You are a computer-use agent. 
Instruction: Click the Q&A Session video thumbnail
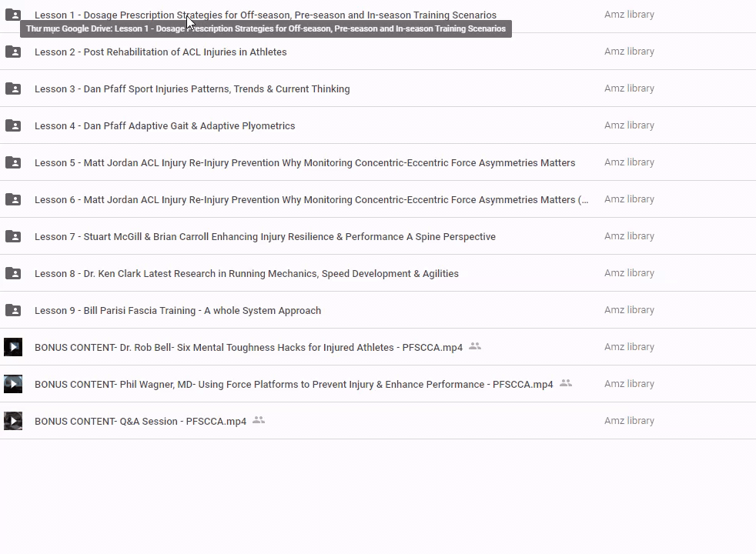[x=13, y=421]
